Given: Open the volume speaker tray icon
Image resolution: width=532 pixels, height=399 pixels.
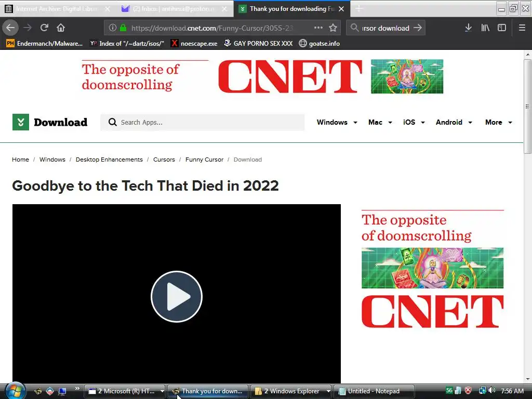Looking at the screenshot, I should [492, 391].
